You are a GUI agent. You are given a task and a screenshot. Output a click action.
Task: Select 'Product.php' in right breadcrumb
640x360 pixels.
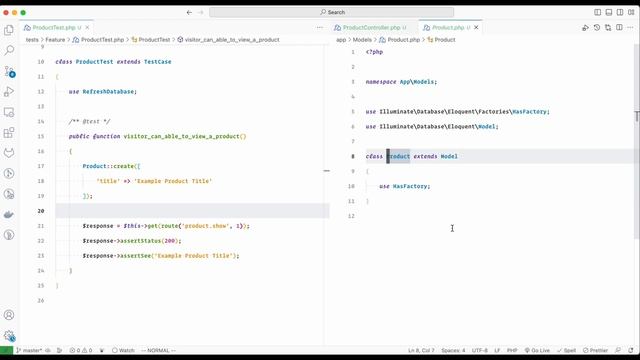tap(400, 40)
